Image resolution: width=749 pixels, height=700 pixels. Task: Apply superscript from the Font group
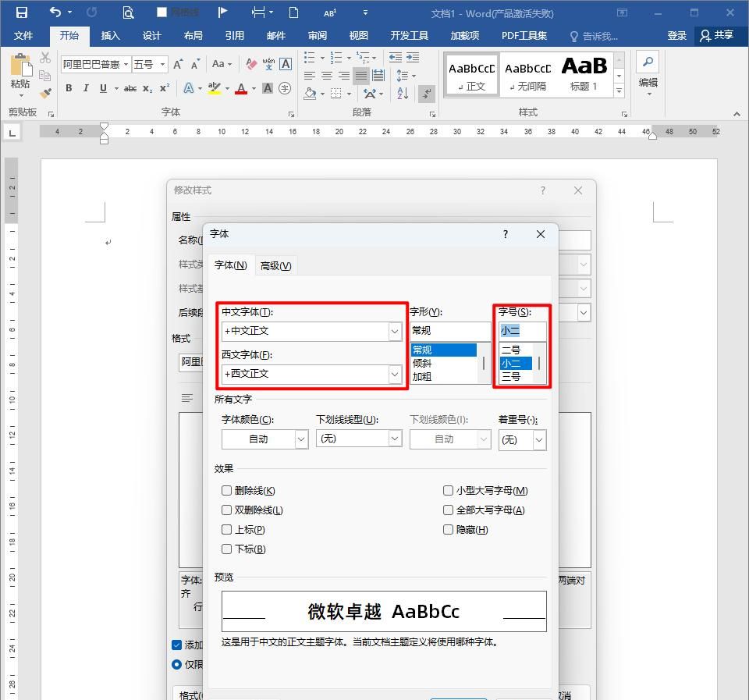[x=162, y=88]
